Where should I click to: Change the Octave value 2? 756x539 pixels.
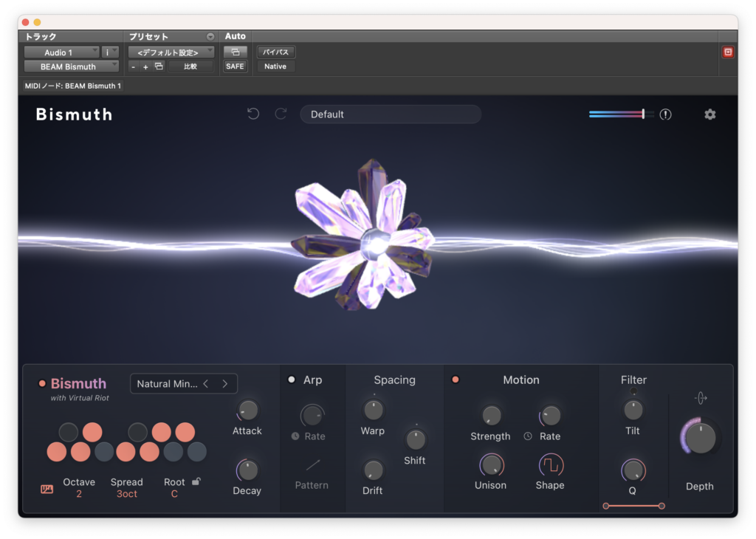click(78, 494)
